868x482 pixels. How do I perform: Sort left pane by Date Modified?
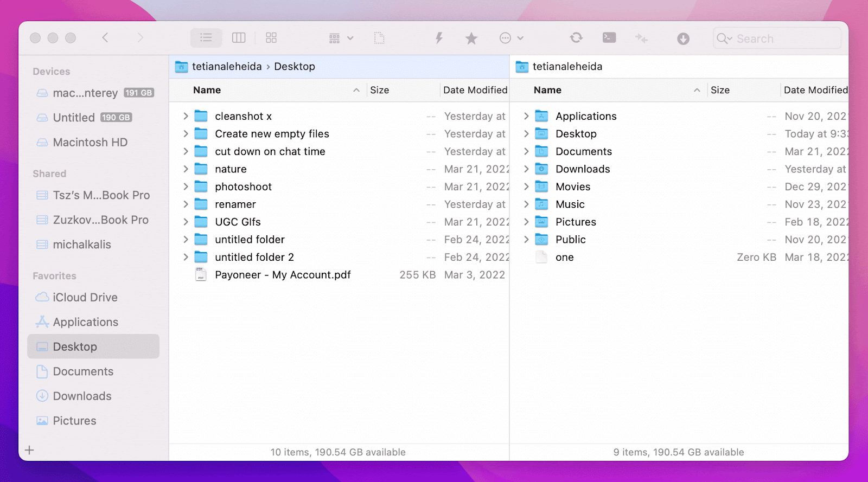(475, 90)
